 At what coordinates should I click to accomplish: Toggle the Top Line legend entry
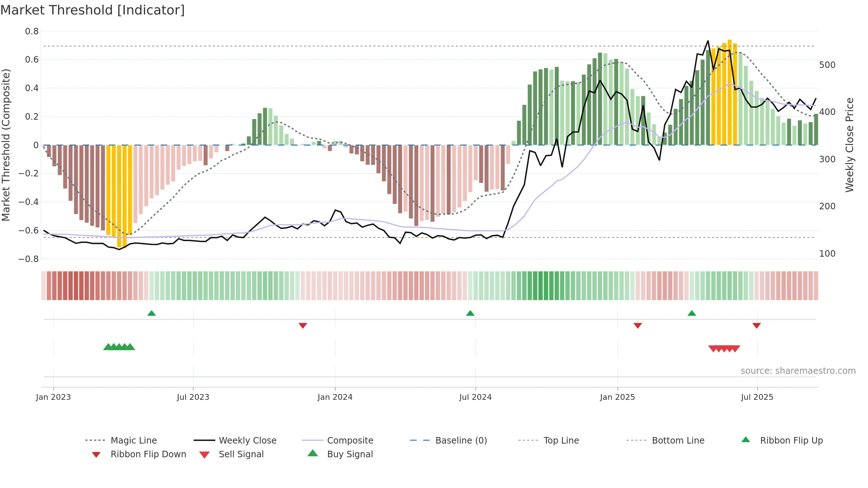tap(548, 440)
